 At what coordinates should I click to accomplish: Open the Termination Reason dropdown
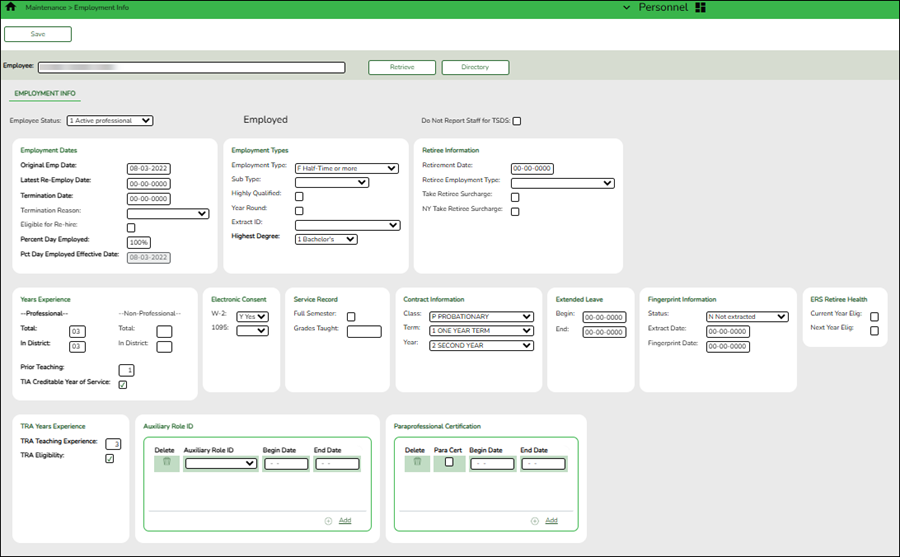[x=168, y=214]
